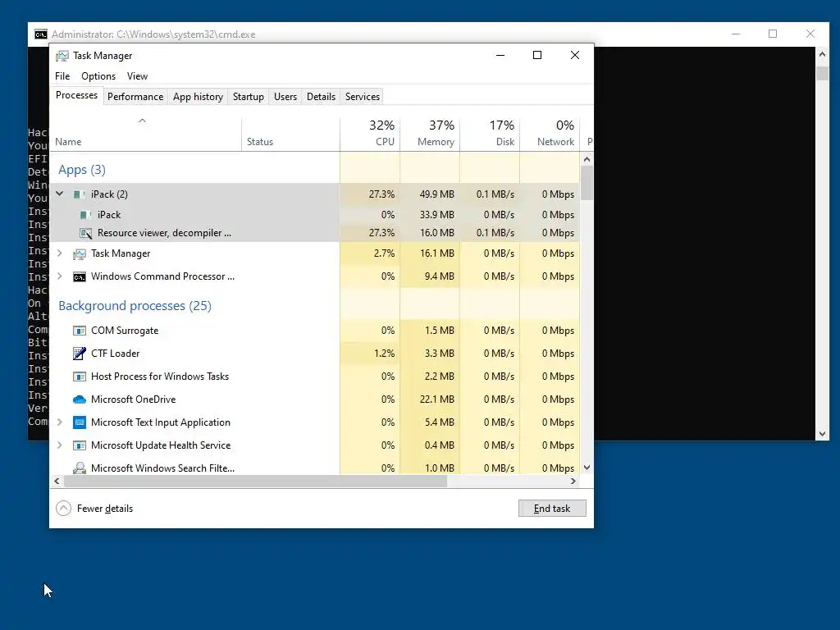Click the iPack child process icon
This screenshot has height=630, width=840.
pos(85,215)
